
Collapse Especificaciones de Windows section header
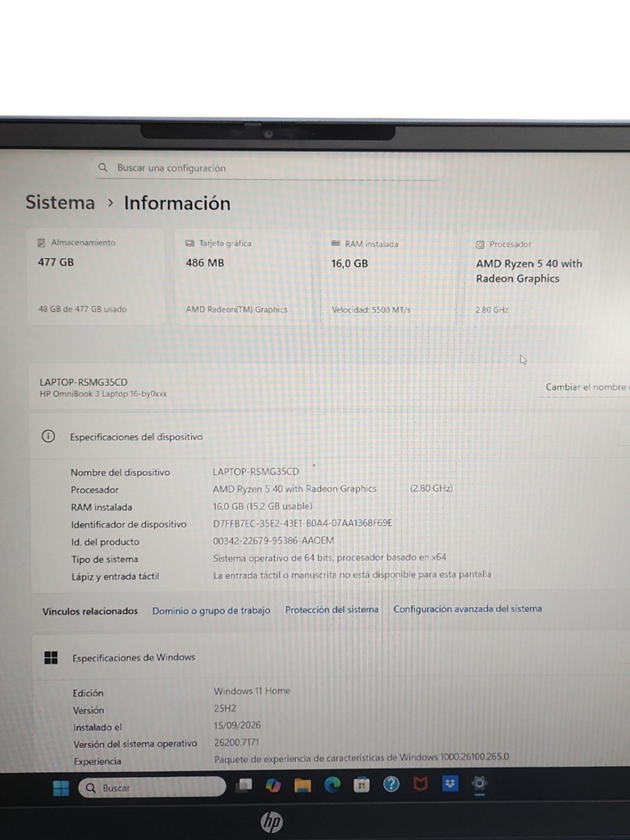pos(331,657)
